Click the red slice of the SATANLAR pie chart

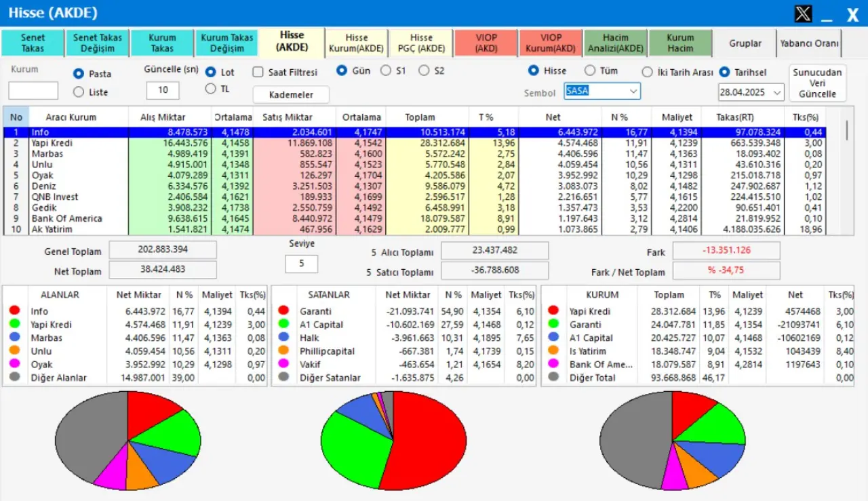(431, 441)
